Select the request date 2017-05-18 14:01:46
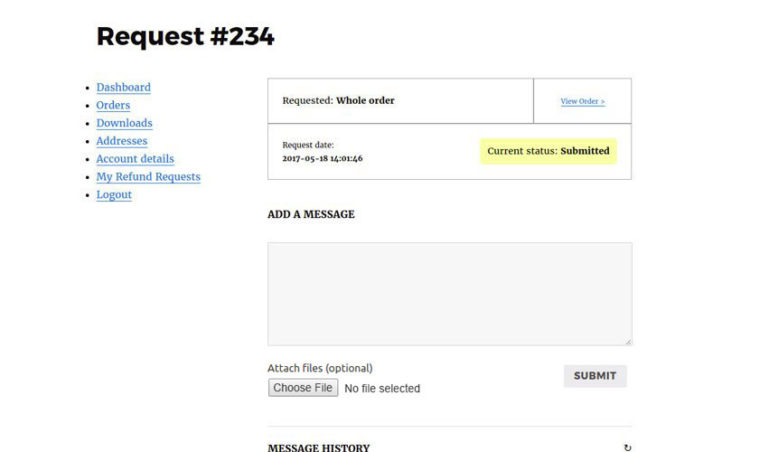This screenshot has height=452, width=769. click(322, 158)
